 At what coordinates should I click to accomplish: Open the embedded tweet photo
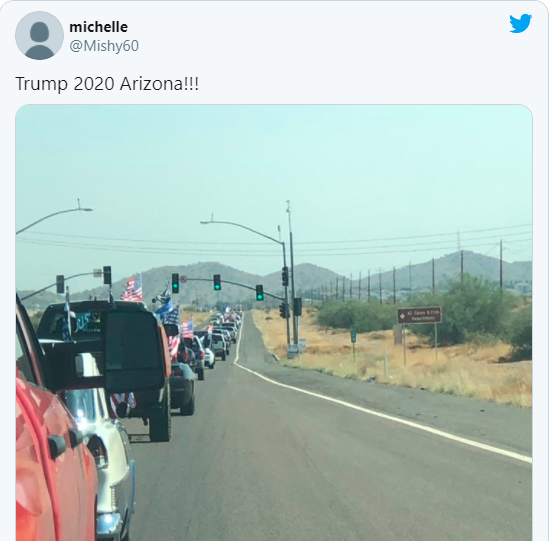coord(274,322)
